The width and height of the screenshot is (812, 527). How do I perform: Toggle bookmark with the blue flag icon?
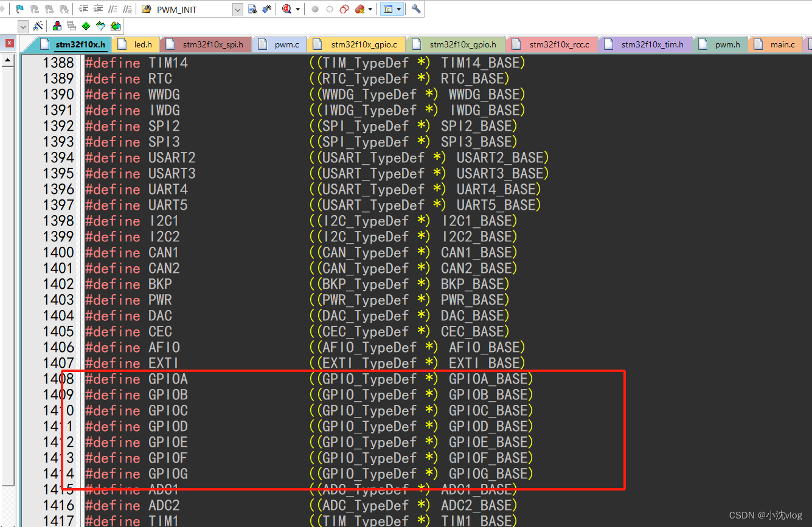tap(19, 9)
